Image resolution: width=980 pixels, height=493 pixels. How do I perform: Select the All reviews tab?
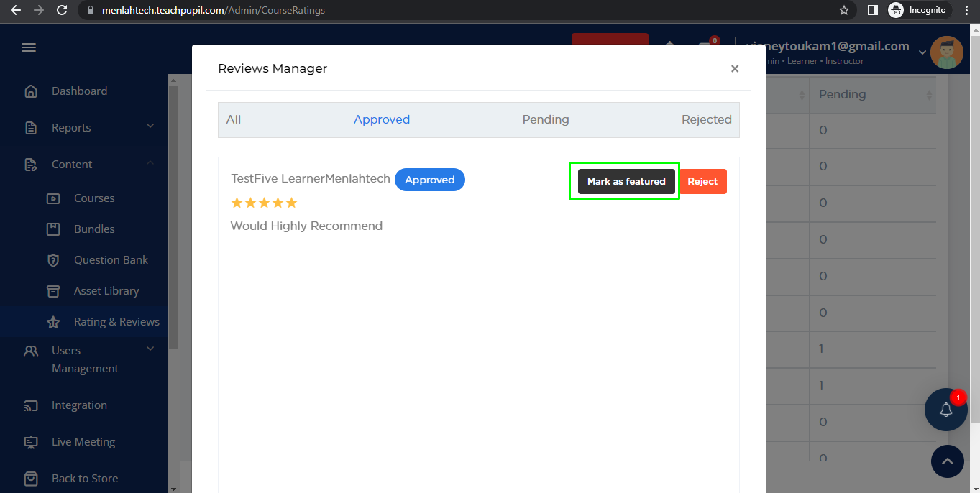[x=234, y=119]
